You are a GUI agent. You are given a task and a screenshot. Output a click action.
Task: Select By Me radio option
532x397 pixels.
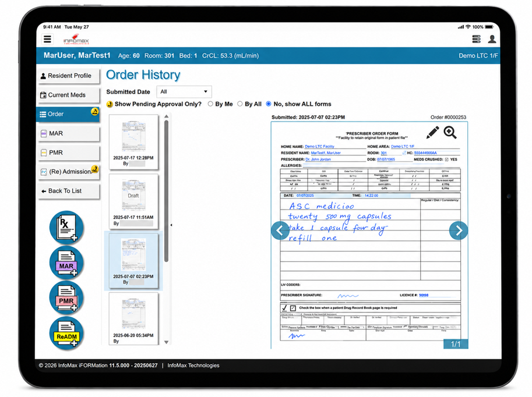click(x=210, y=104)
